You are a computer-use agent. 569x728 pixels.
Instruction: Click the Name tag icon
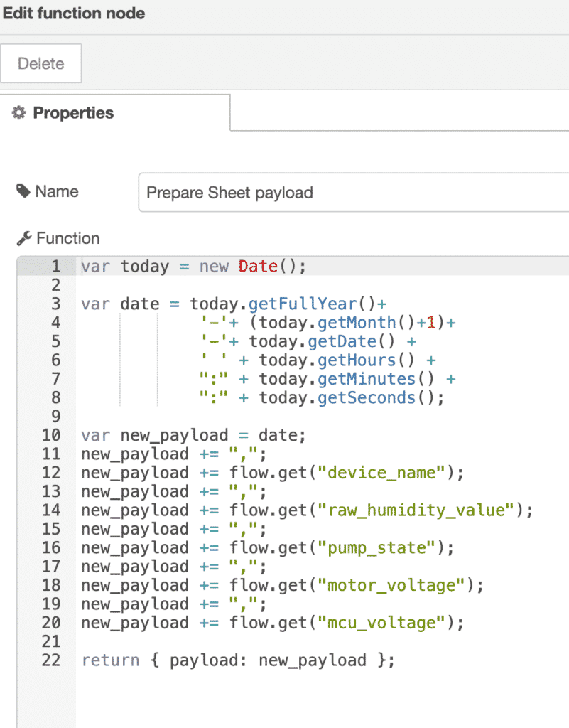pyautogui.click(x=23, y=191)
